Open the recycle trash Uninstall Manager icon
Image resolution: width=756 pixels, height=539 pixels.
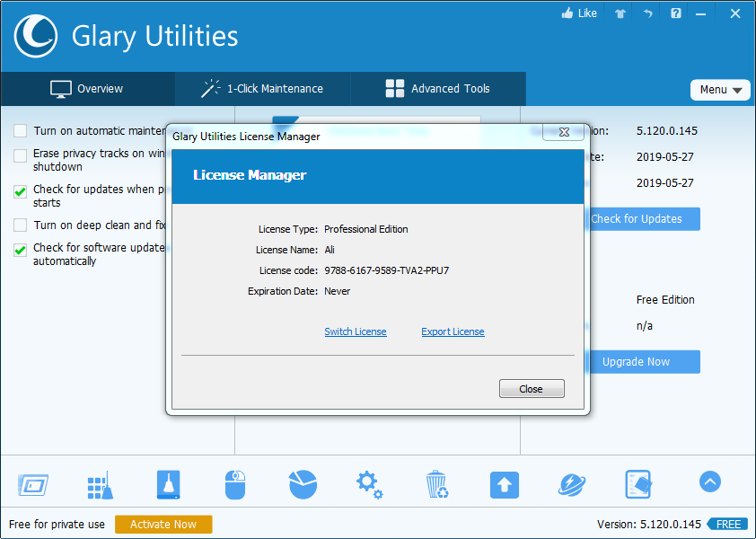[x=437, y=484]
